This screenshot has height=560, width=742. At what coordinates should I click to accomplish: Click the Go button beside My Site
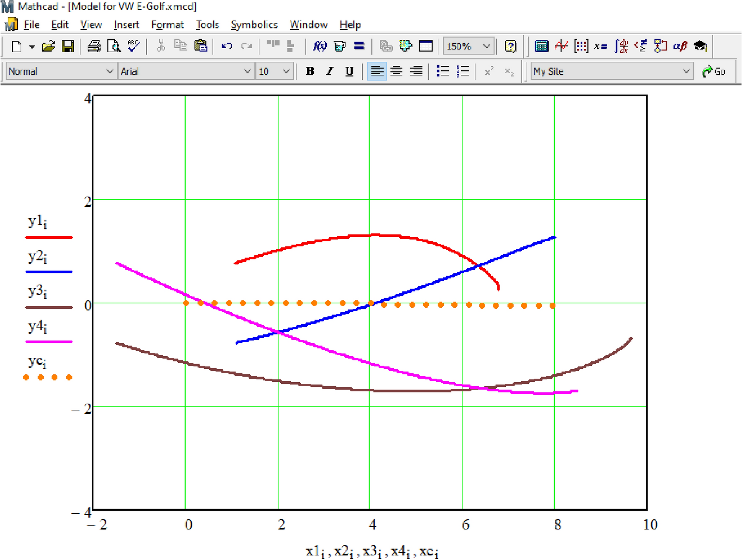click(x=715, y=71)
